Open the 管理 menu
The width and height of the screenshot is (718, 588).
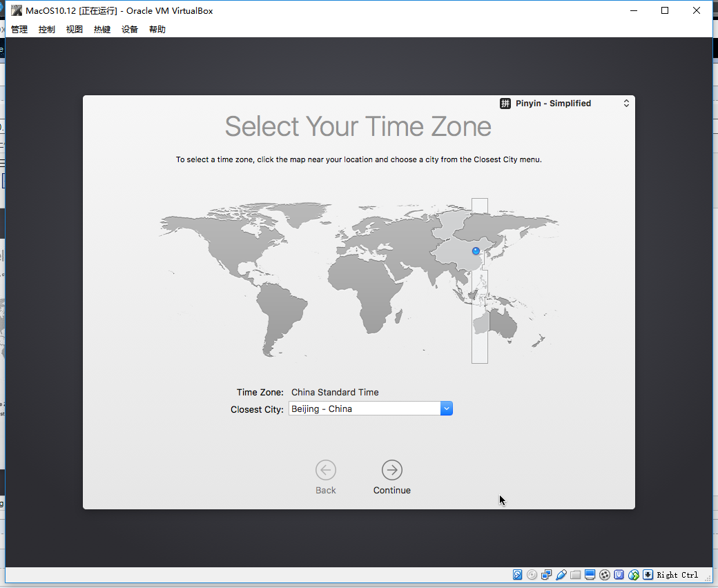tap(19, 29)
